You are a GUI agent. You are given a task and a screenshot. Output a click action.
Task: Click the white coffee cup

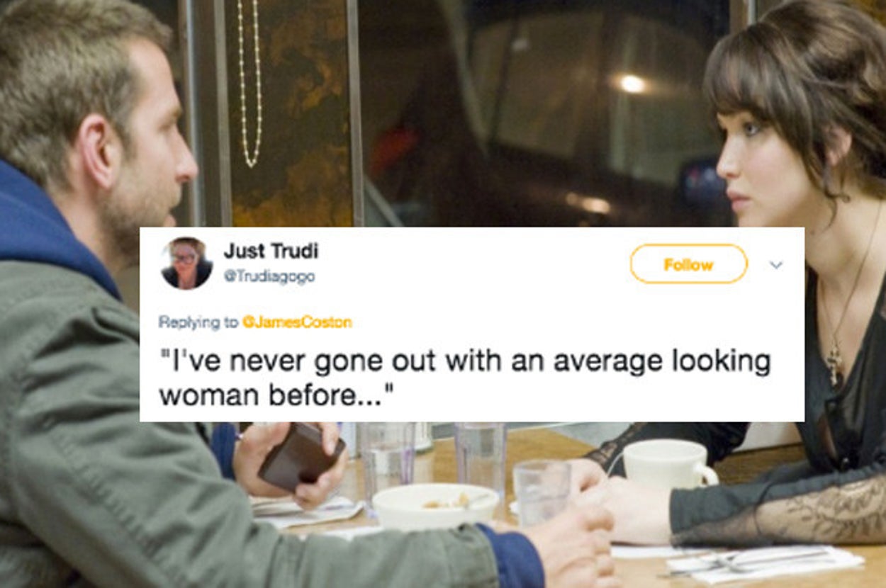click(x=670, y=464)
